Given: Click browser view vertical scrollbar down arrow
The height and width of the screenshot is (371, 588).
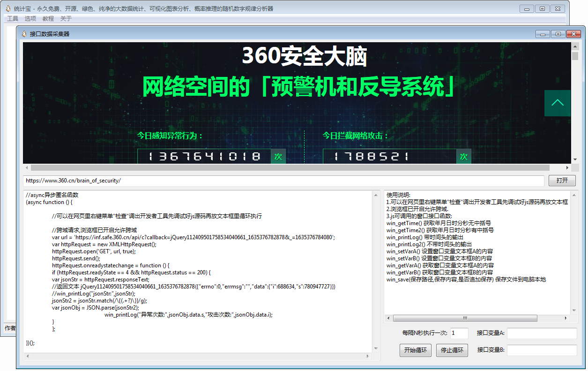Looking at the screenshot, I should (x=575, y=160).
